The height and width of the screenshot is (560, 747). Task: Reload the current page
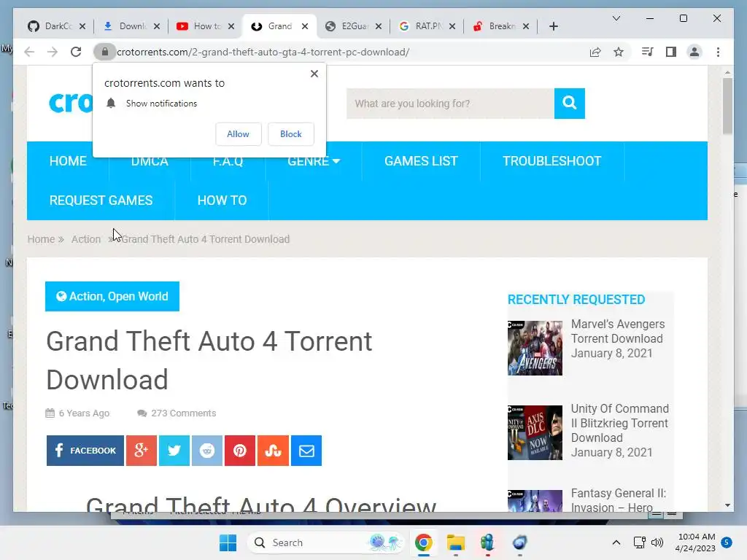tap(76, 52)
